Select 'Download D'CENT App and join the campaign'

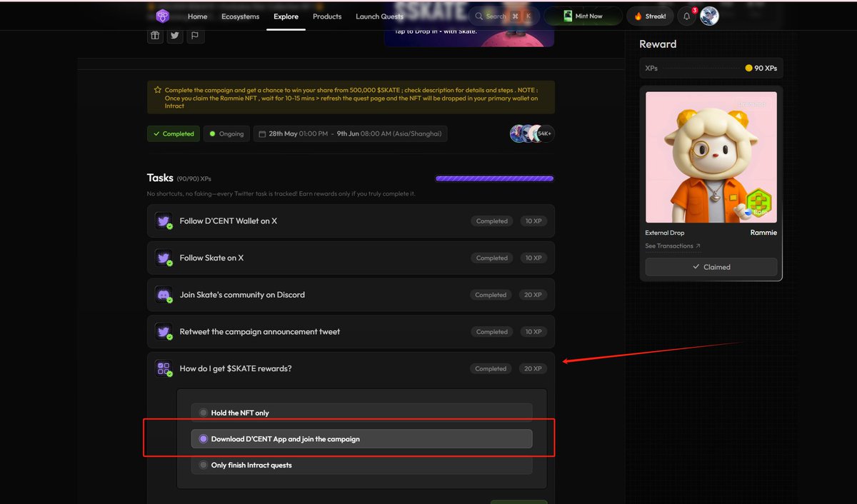[x=361, y=439]
